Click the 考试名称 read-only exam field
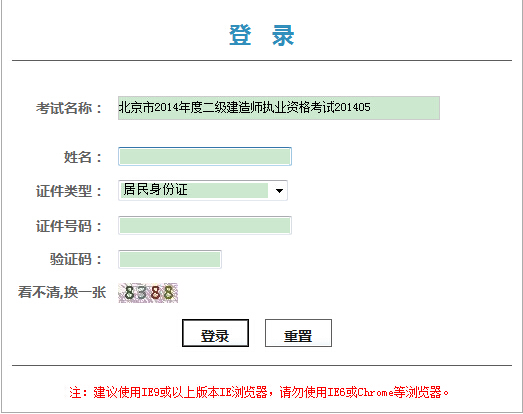Image resolution: width=523 pixels, height=414 pixels. click(x=279, y=108)
